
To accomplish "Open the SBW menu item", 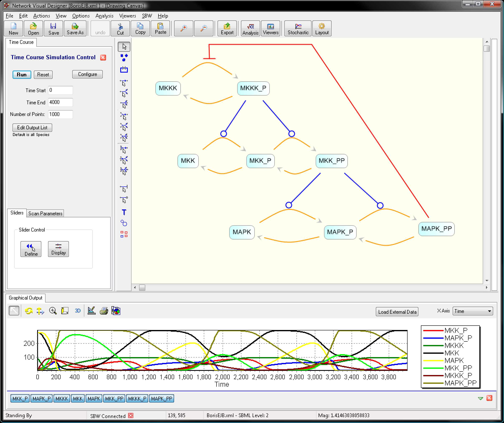I will [x=146, y=16].
